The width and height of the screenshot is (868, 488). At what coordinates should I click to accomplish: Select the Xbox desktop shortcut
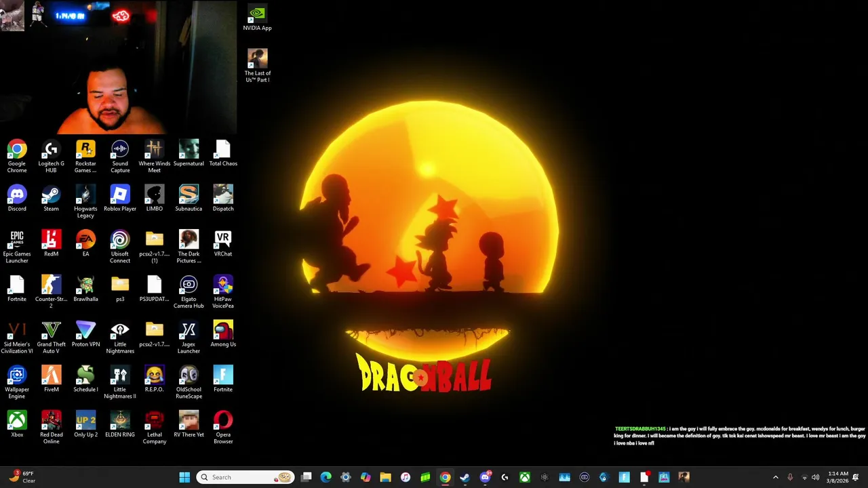[x=17, y=424]
